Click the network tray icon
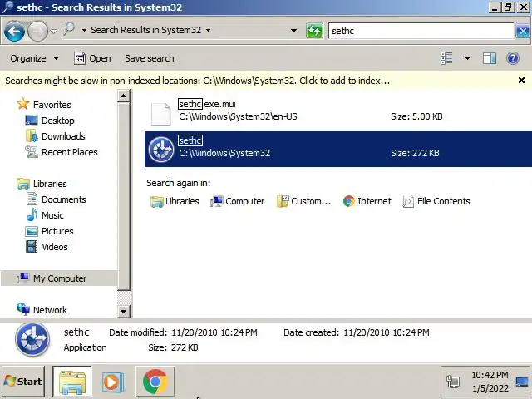Image resolution: width=532 pixels, height=399 pixels. pos(453,382)
